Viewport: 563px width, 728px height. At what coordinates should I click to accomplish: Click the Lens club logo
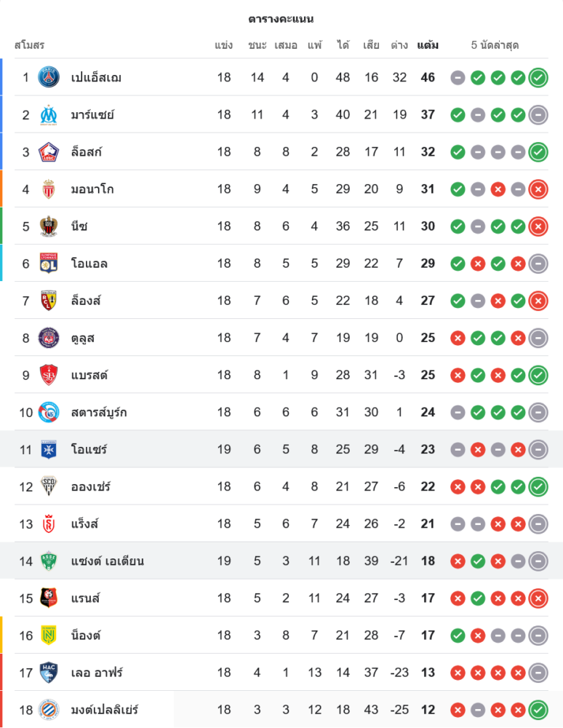(x=49, y=301)
